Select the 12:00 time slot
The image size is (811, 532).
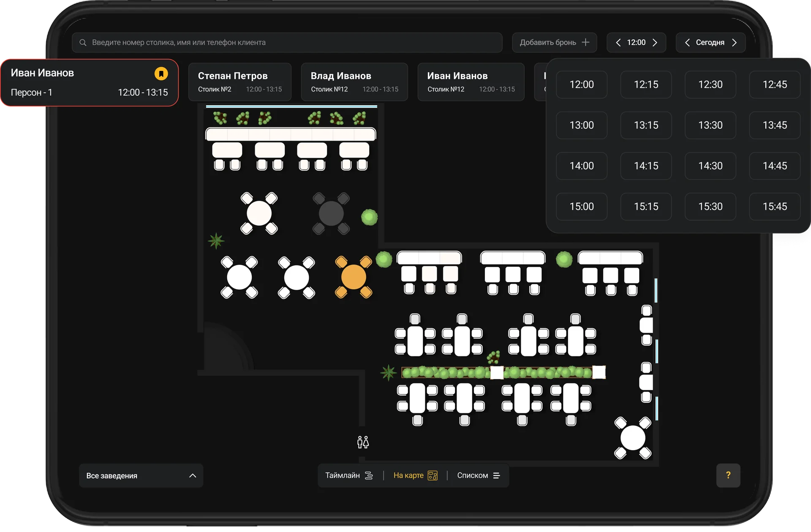(582, 84)
